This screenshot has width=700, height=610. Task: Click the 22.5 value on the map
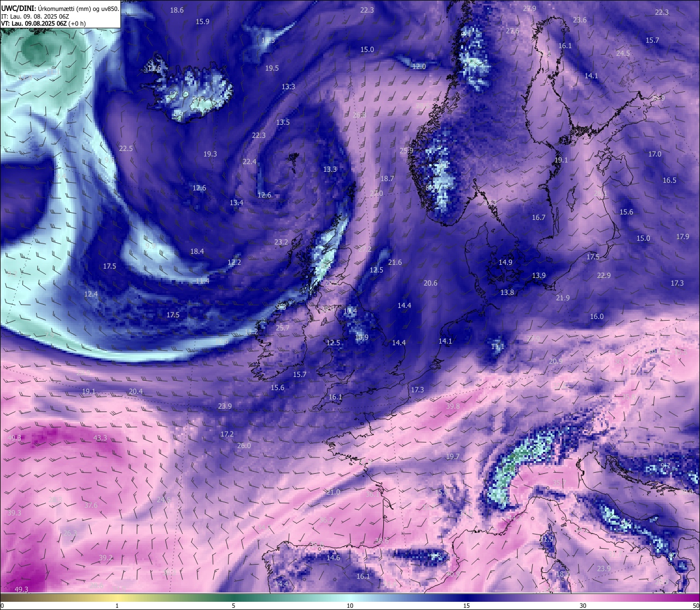point(126,148)
